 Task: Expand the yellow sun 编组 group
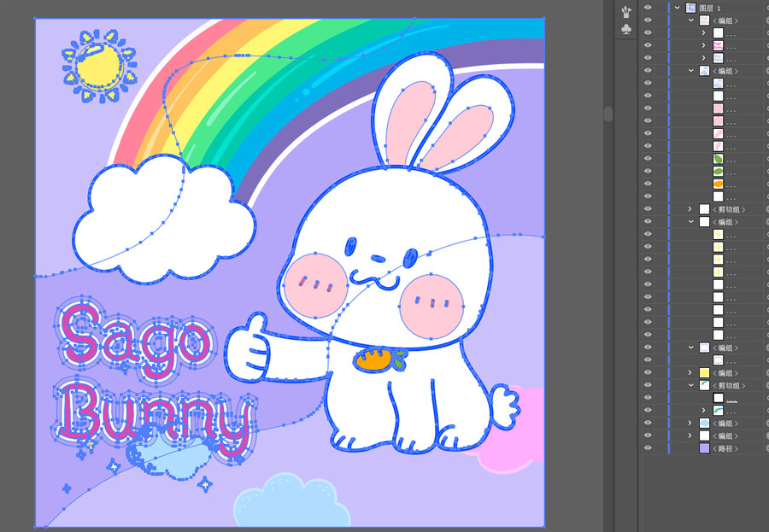(690, 372)
